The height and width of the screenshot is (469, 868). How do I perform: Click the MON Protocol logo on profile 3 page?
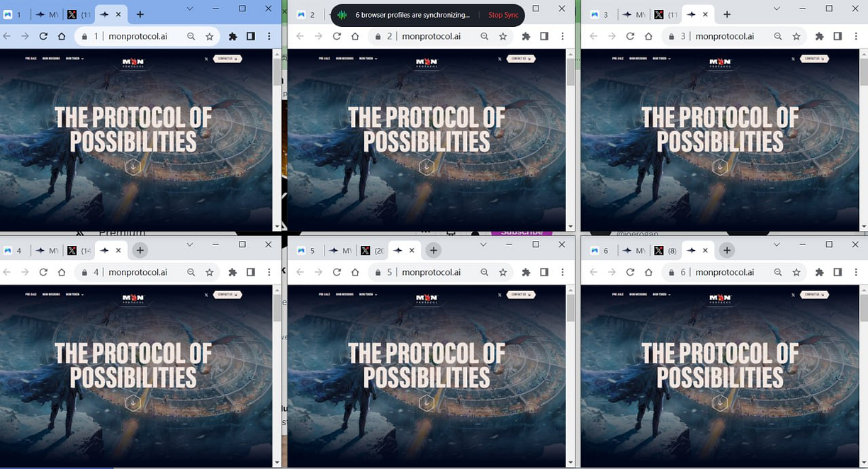coord(720,63)
